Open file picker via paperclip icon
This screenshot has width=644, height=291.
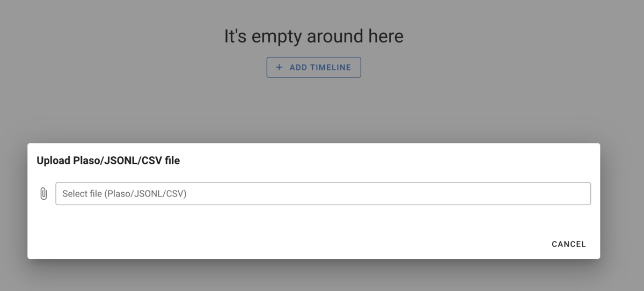pos(43,194)
